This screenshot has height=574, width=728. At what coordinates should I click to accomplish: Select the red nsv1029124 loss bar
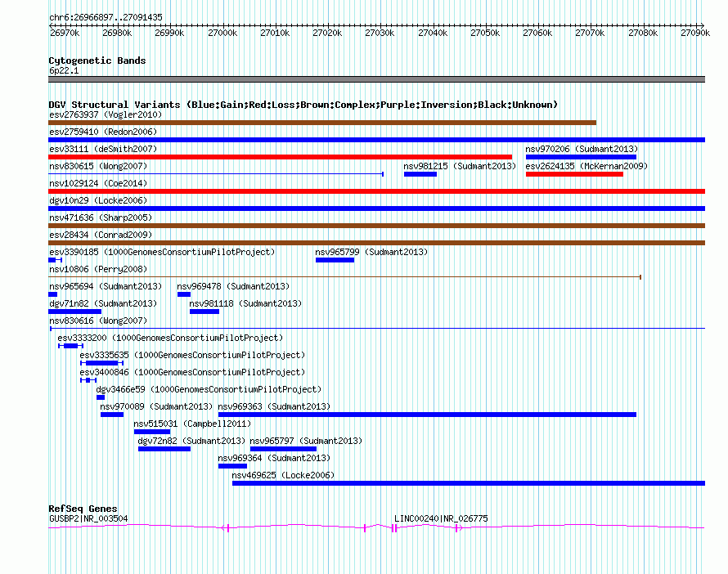376,191
